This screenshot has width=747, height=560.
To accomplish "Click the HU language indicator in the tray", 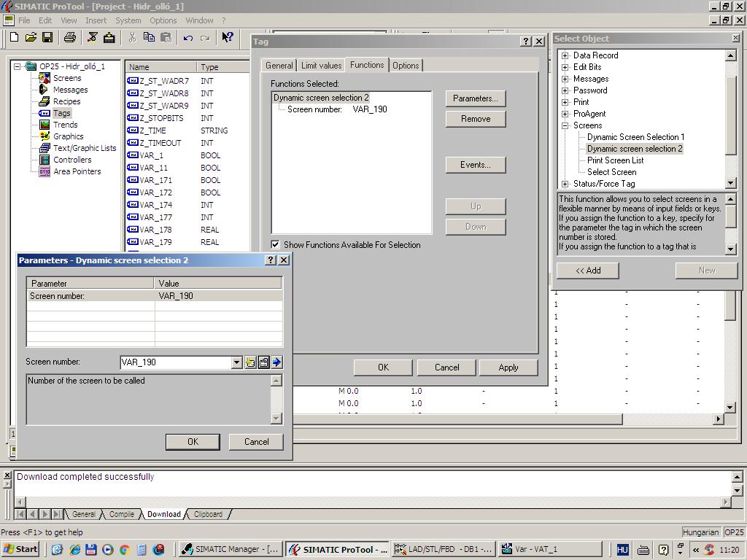I will pos(622,549).
